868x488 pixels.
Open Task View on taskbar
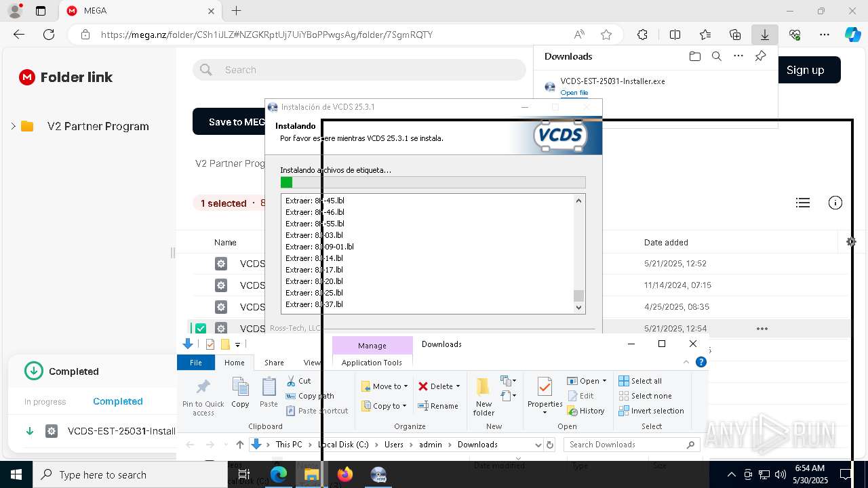pyautogui.click(x=244, y=474)
